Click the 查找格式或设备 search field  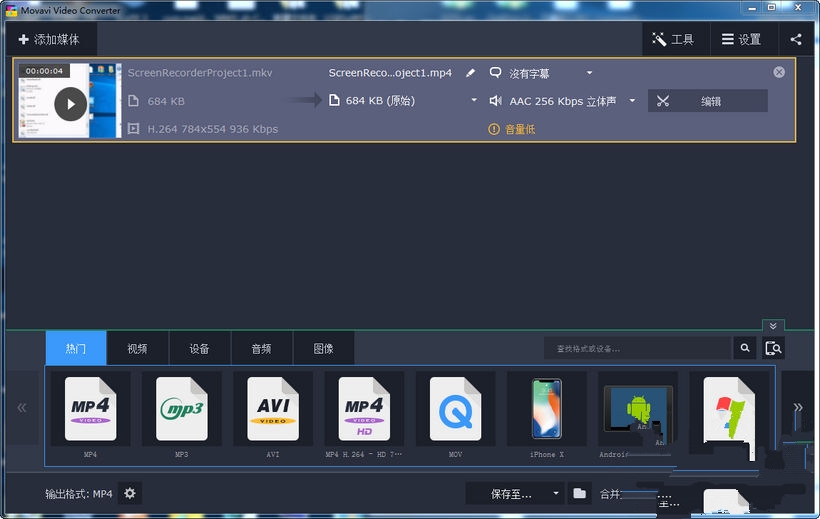(x=637, y=348)
